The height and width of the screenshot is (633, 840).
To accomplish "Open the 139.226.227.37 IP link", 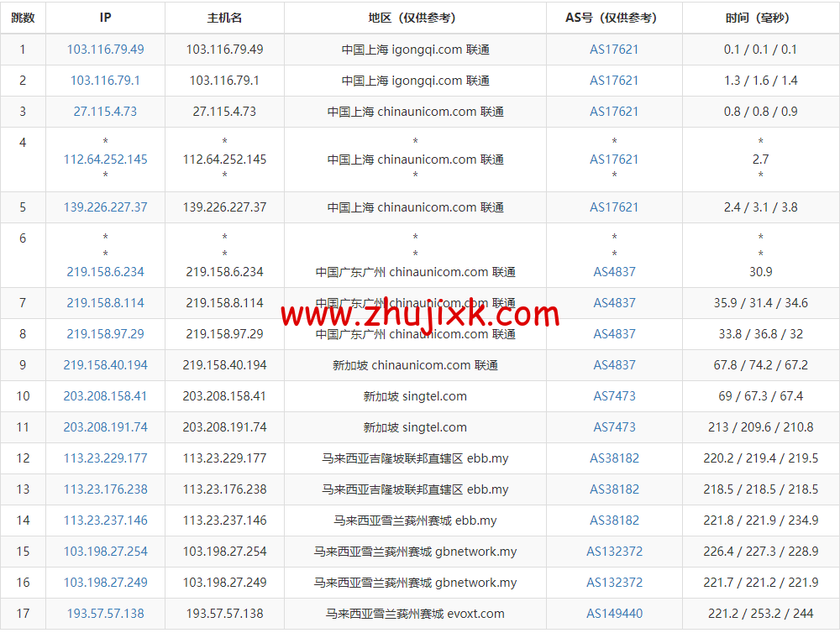I will 104,207.
